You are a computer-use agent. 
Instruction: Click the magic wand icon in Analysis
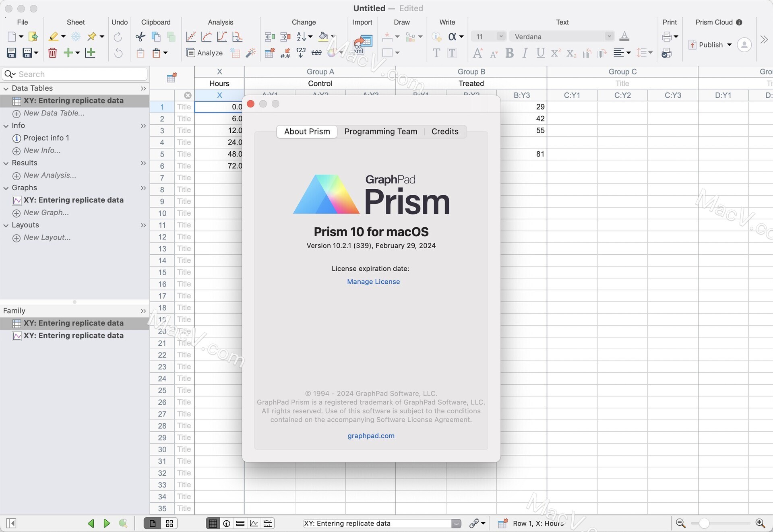click(251, 53)
